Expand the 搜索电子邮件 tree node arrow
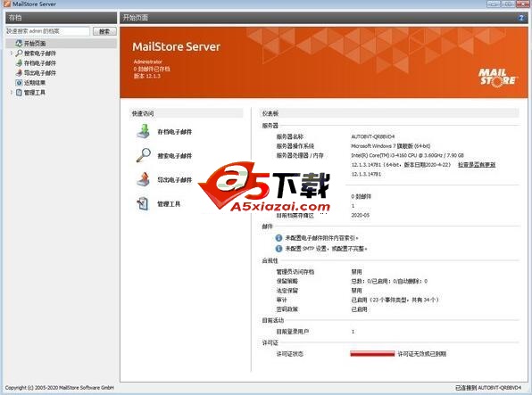 (x=12, y=53)
